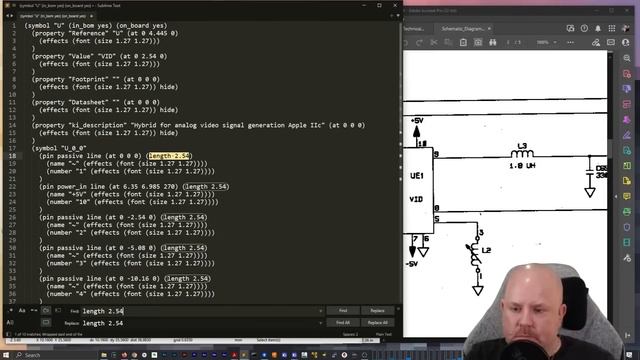640x360 pixels.
Task: Open Acrobat Edit PDF pink layout icon
Action: [x=627, y=104]
